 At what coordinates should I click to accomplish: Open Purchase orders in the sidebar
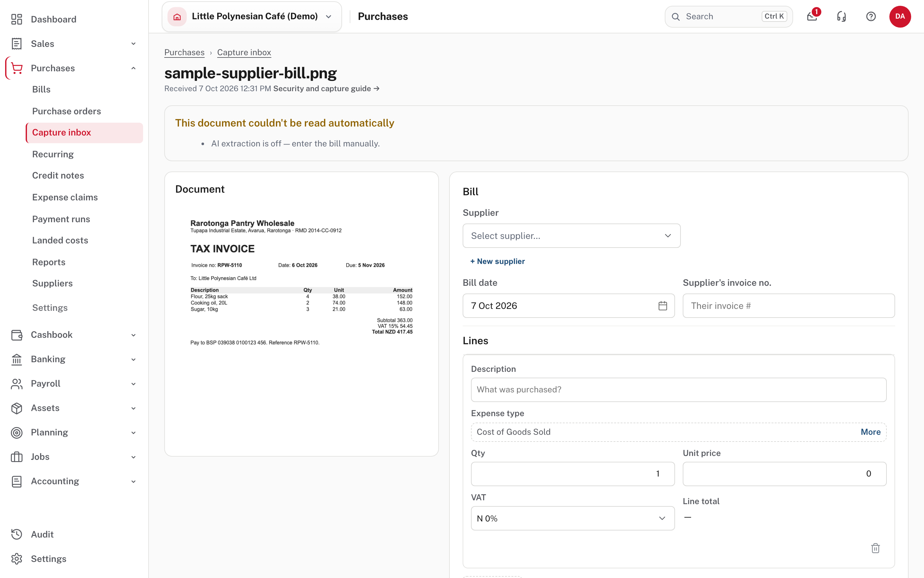(x=66, y=111)
